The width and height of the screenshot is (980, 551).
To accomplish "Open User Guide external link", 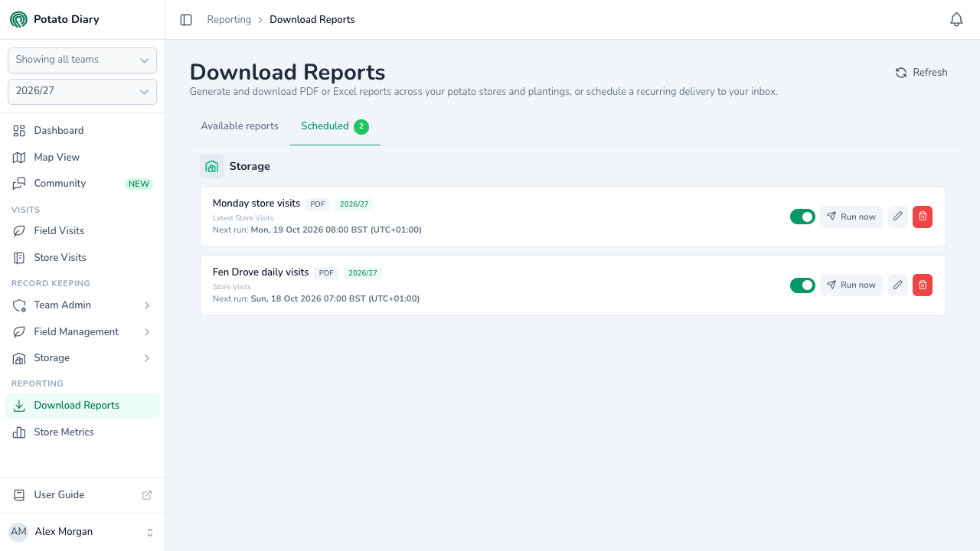I will click(83, 495).
